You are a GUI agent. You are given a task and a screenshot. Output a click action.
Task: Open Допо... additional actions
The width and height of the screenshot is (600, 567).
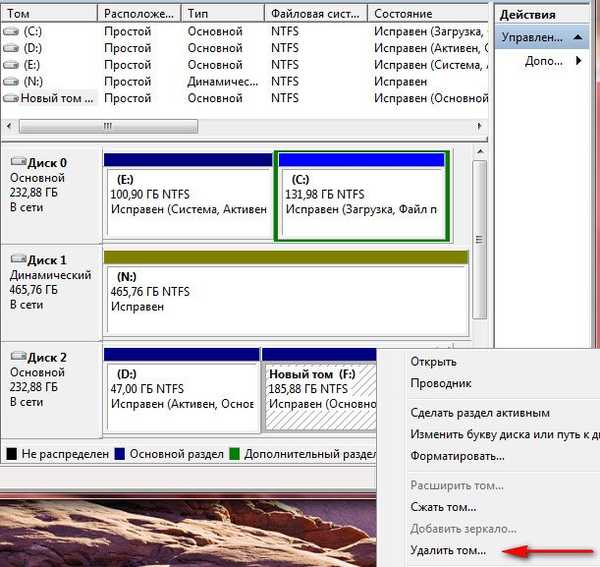(544, 60)
